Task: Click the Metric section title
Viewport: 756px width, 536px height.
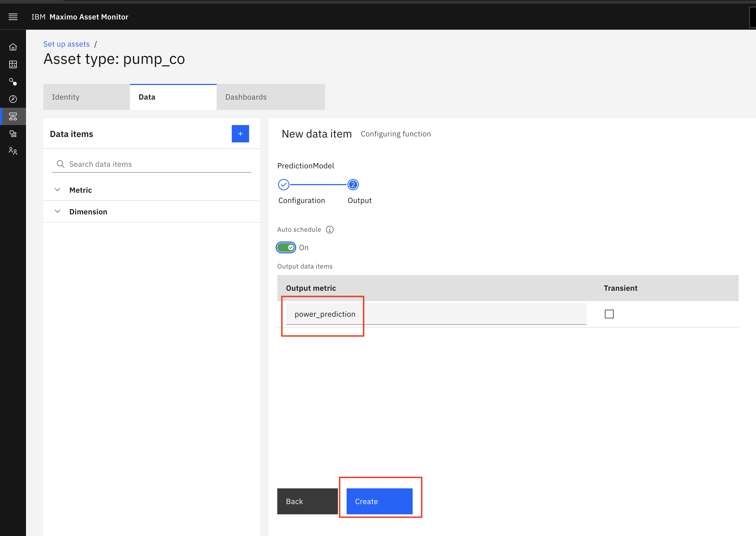Action: 80,190
